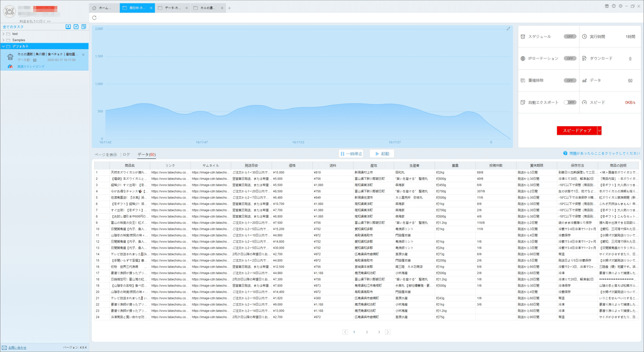Go to next page arrow in pagination
This screenshot has width=644, height=352.
coord(387,332)
